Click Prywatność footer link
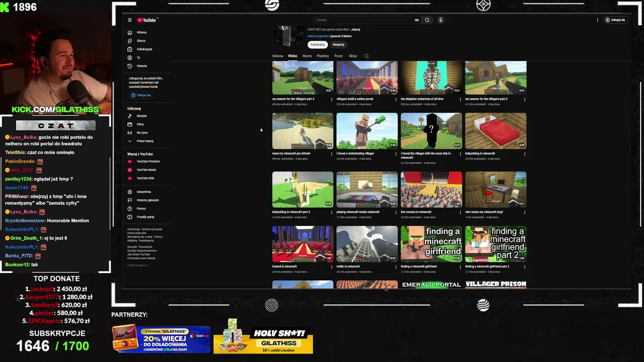 pyautogui.click(x=145, y=247)
